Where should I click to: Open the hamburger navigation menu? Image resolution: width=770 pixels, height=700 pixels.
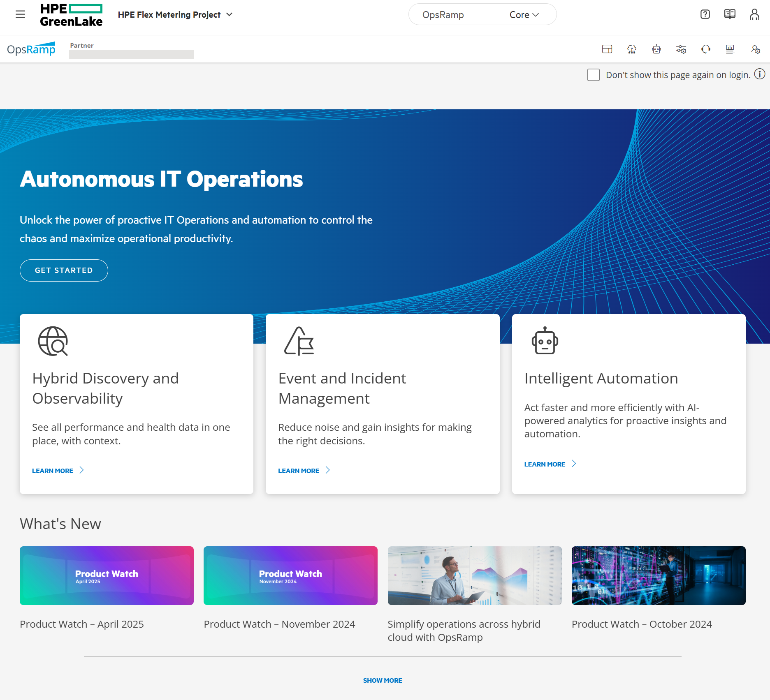click(20, 14)
